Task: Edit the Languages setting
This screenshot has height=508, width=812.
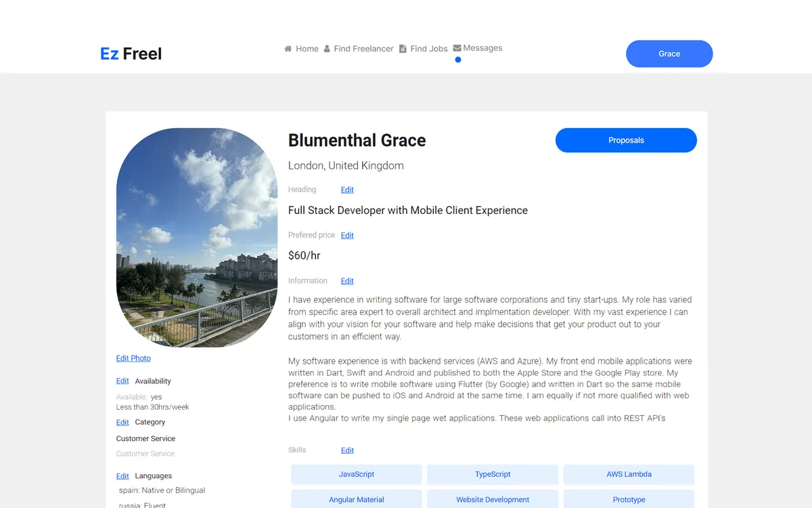Action: pos(122,476)
